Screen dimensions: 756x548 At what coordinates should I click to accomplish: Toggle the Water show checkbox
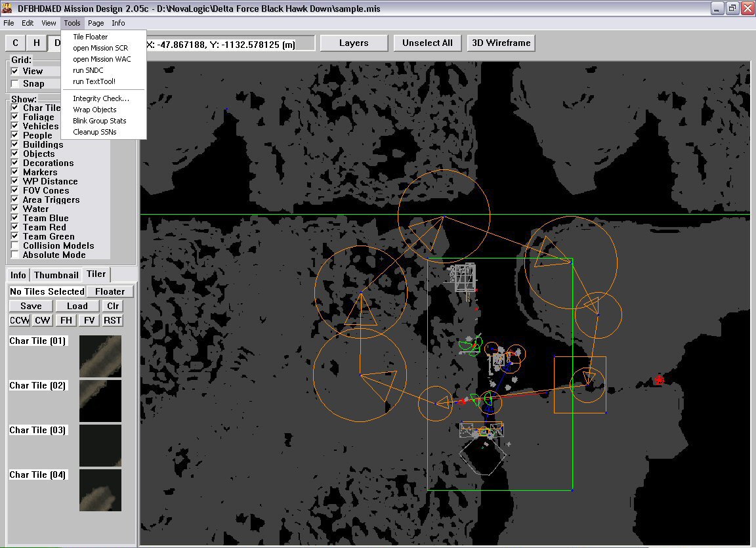coord(15,208)
